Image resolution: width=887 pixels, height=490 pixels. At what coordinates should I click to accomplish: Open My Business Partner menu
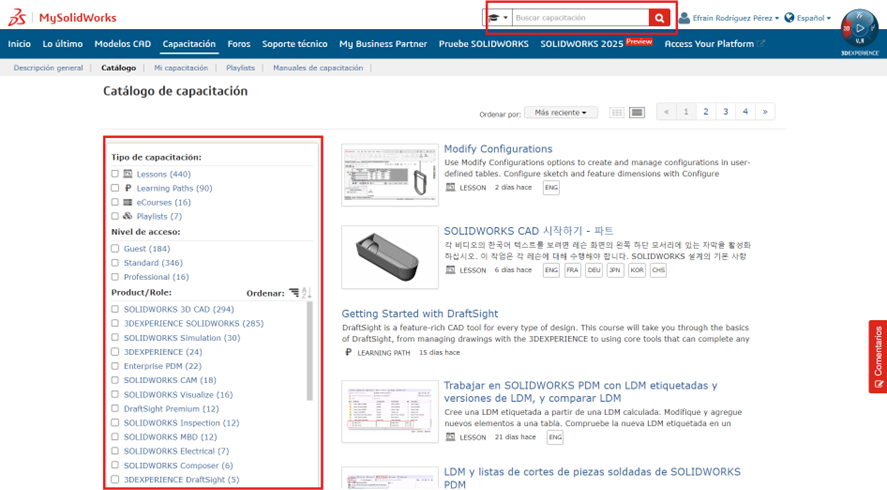click(383, 44)
